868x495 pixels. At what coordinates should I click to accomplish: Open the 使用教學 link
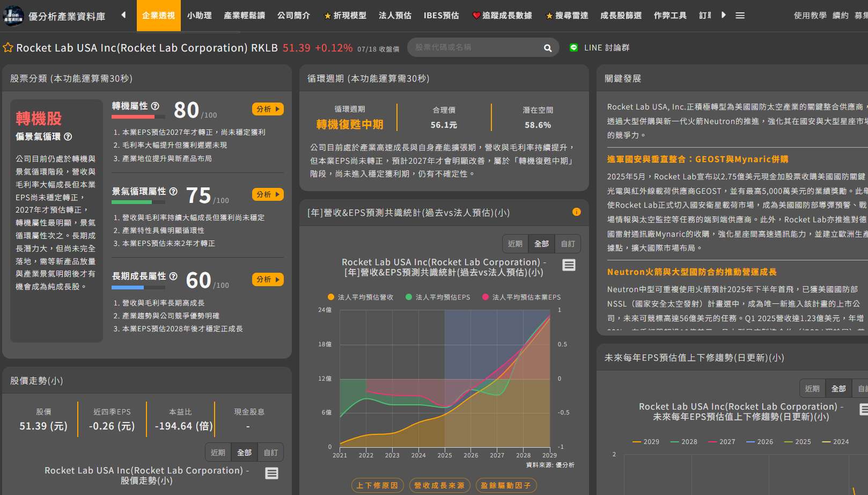point(810,16)
